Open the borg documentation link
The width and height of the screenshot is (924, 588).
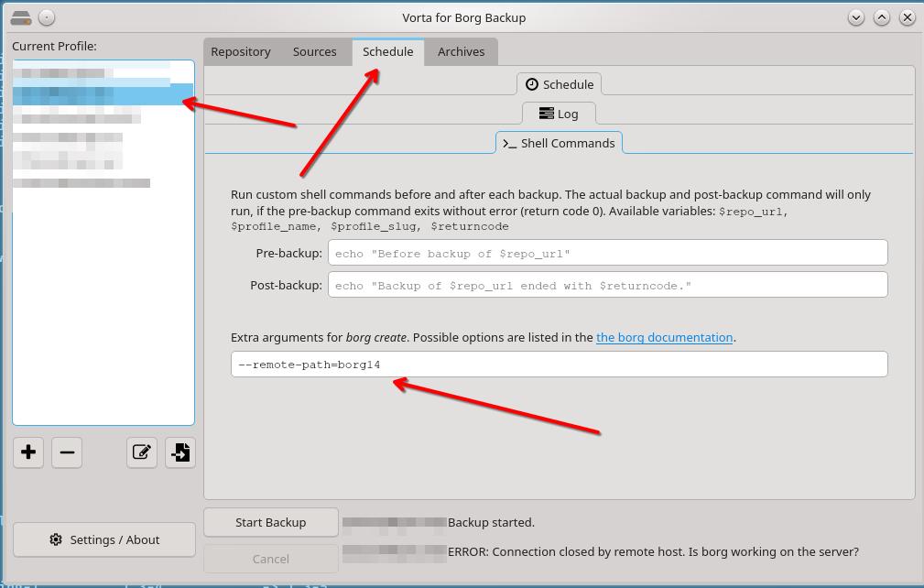[x=664, y=338]
